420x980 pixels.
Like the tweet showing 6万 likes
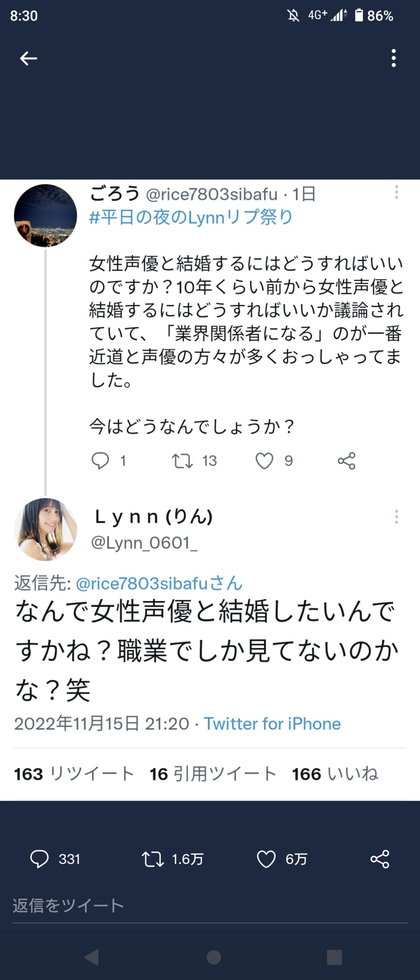tap(266, 859)
